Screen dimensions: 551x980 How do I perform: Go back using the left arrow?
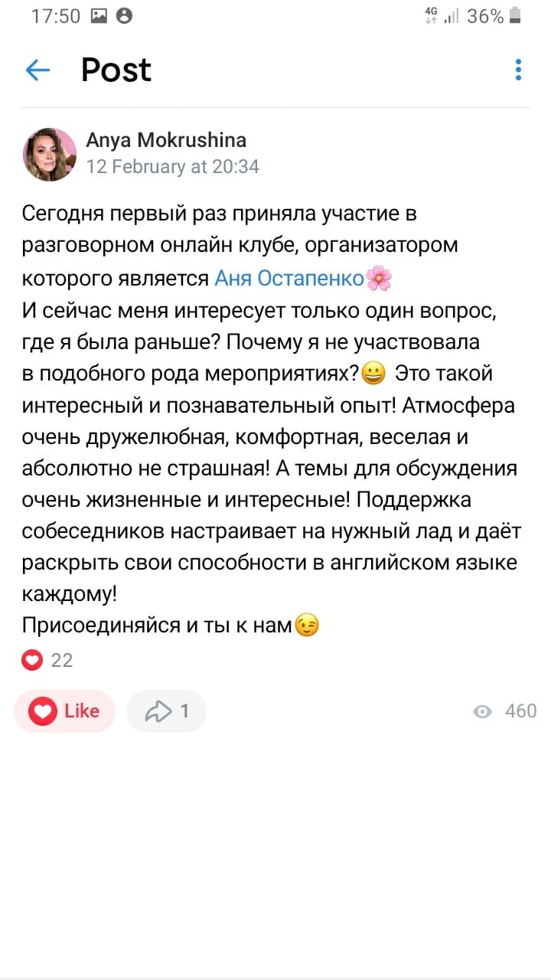pyautogui.click(x=37, y=70)
